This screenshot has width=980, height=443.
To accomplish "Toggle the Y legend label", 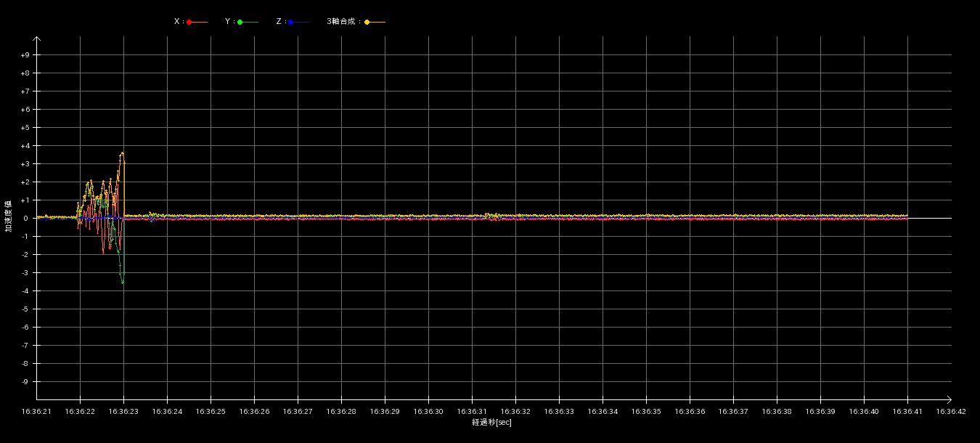I will coord(229,22).
